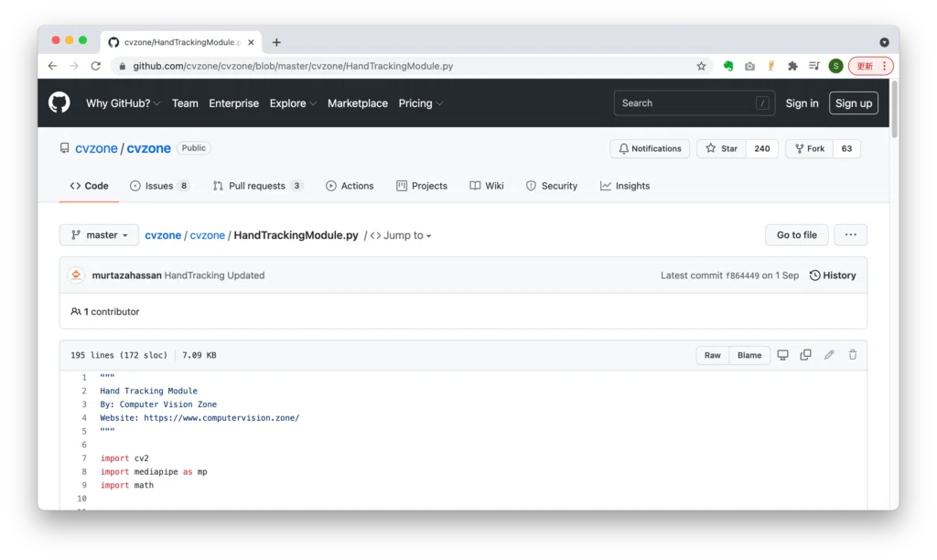Open the Actions tab
The height and width of the screenshot is (560, 937).
tap(350, 186)
